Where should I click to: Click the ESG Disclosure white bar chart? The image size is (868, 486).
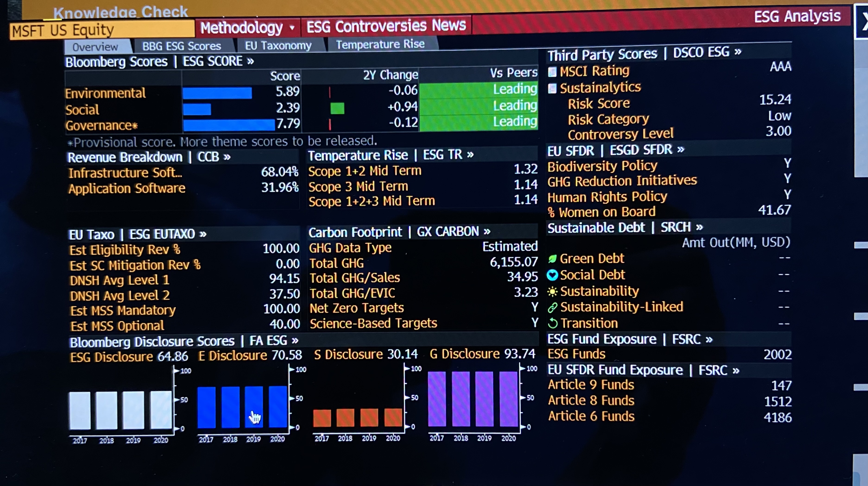pos(121,410)
